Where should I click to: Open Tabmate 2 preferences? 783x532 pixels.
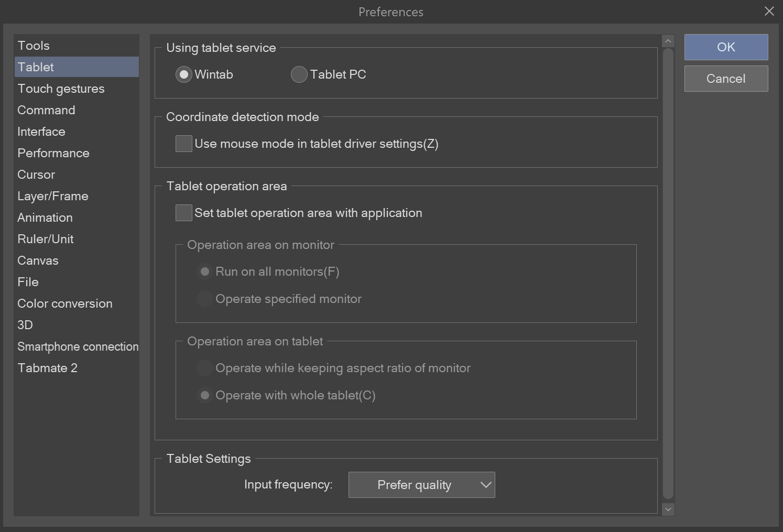click(77, 368)
